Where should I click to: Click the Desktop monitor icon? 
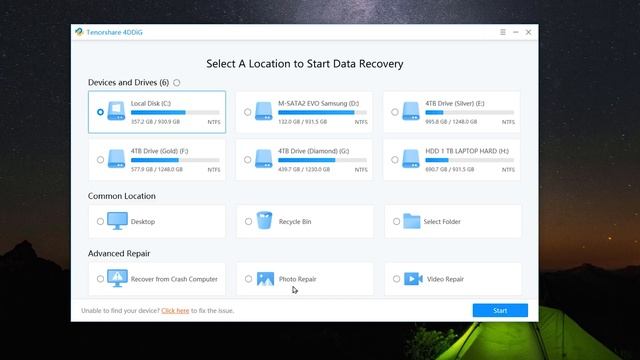click(x=118, y=221)
